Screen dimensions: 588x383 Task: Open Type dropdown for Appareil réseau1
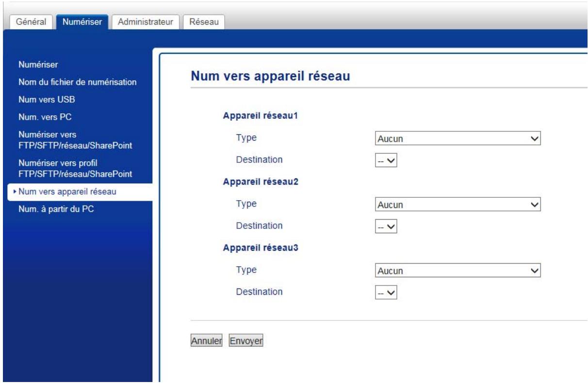[458, 139]
